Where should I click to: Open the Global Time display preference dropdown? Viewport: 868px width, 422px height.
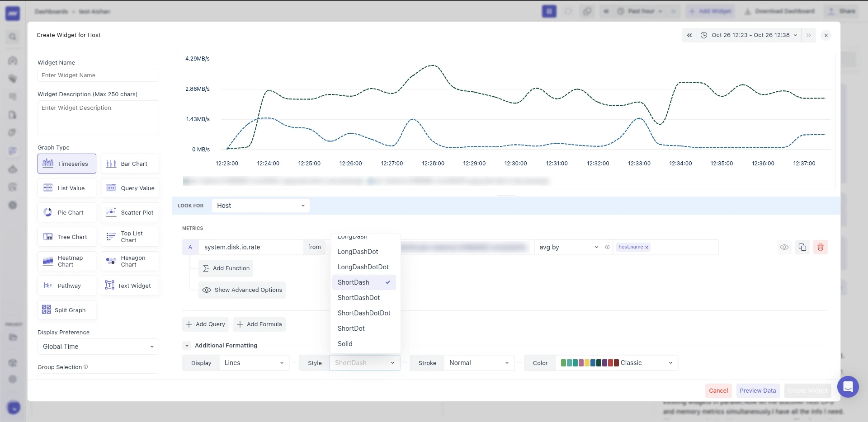(98, 347)
